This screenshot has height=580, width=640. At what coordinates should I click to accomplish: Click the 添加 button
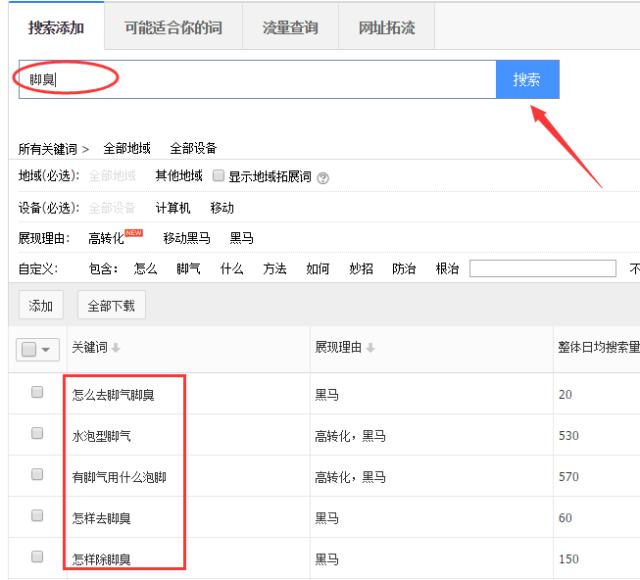[x=41, y=305]
